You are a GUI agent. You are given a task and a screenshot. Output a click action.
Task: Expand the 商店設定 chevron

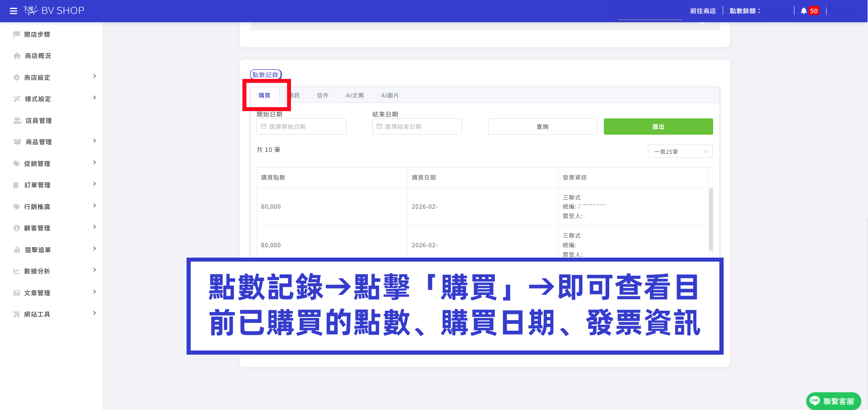[x=94, y=76]
